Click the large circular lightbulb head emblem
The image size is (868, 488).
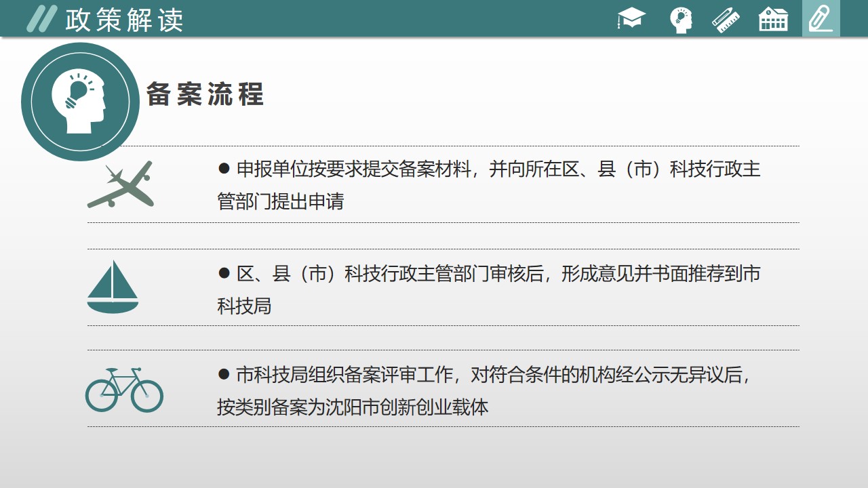(80, 102)
